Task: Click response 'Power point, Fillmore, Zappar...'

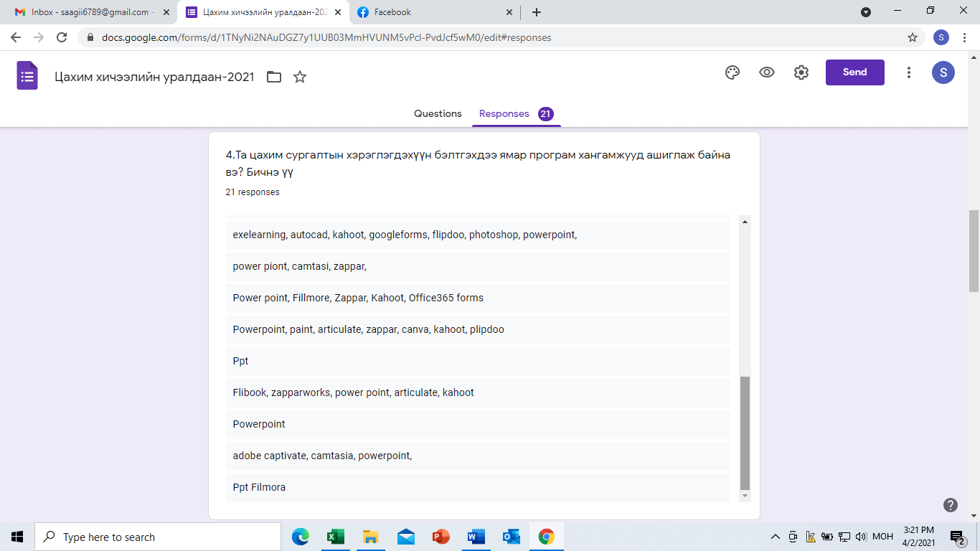Action: pyautogui.click(x=478, y=298)
